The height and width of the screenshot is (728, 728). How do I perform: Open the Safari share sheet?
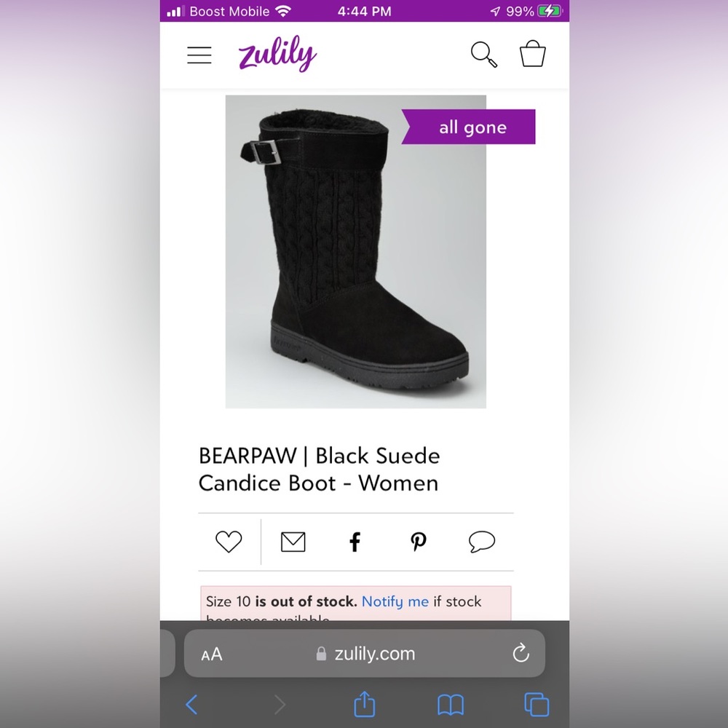tap(365, 704)
